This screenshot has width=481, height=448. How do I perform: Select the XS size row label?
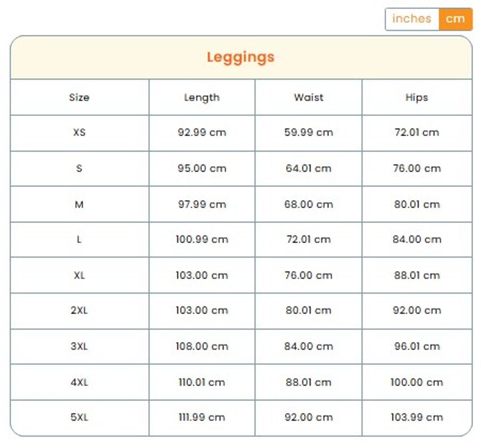point(79,132)
